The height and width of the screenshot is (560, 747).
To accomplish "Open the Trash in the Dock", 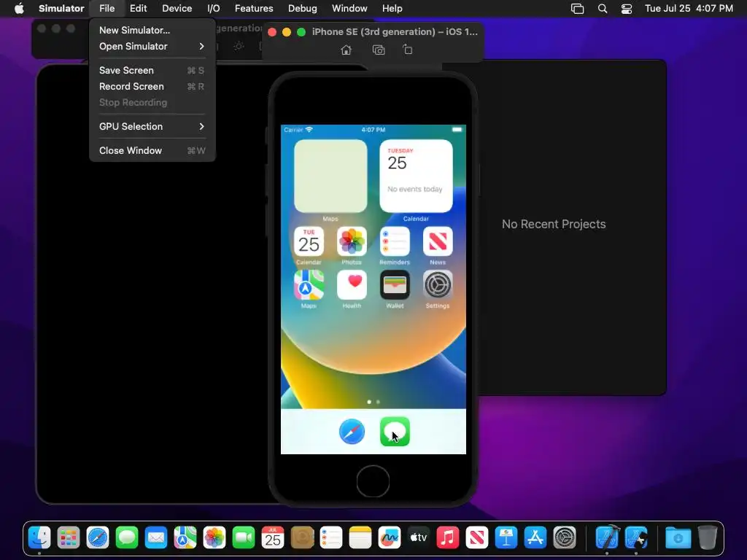I will (708, 538).
